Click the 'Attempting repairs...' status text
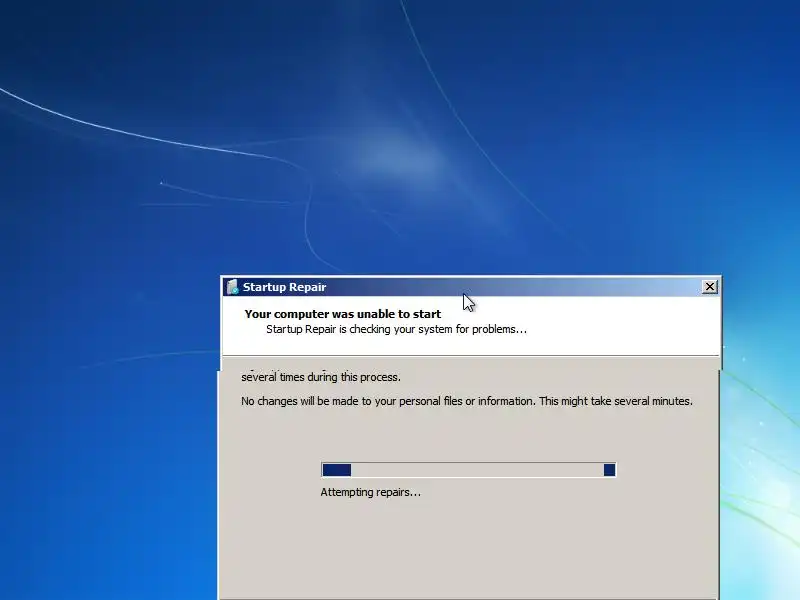This screenshot has width=800, height=600. coord(370,492)
